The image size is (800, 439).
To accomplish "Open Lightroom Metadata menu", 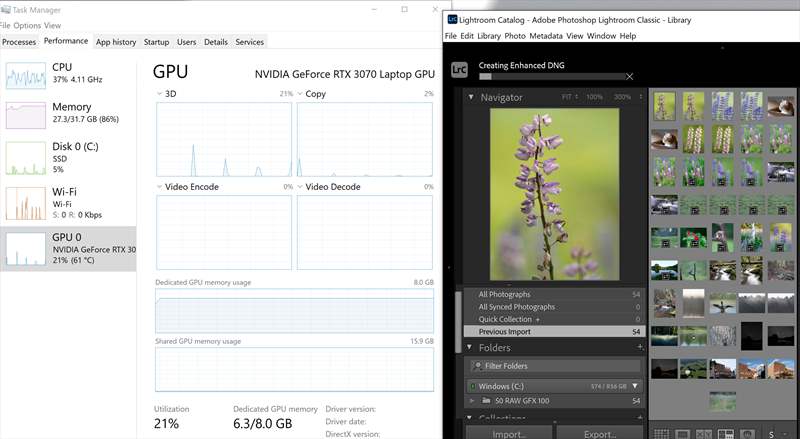I will pyautogui.click(x=546, y=36).
